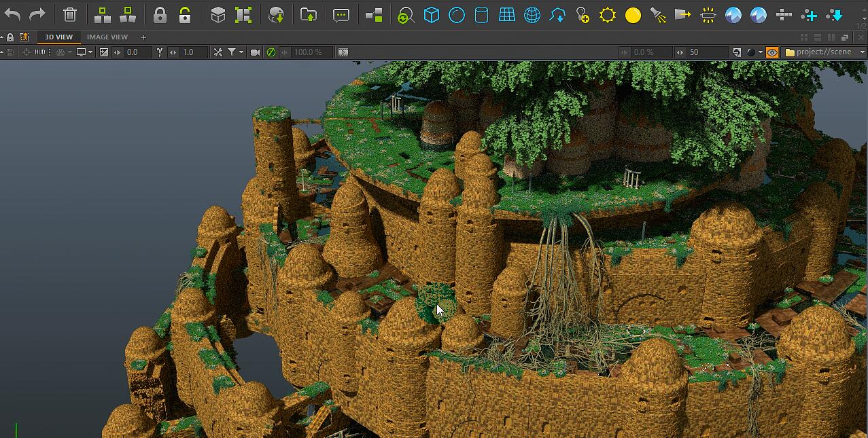Toggle the filmstrip icon beside 100.0 %
The image size is (868, 438).
point(343,52)
